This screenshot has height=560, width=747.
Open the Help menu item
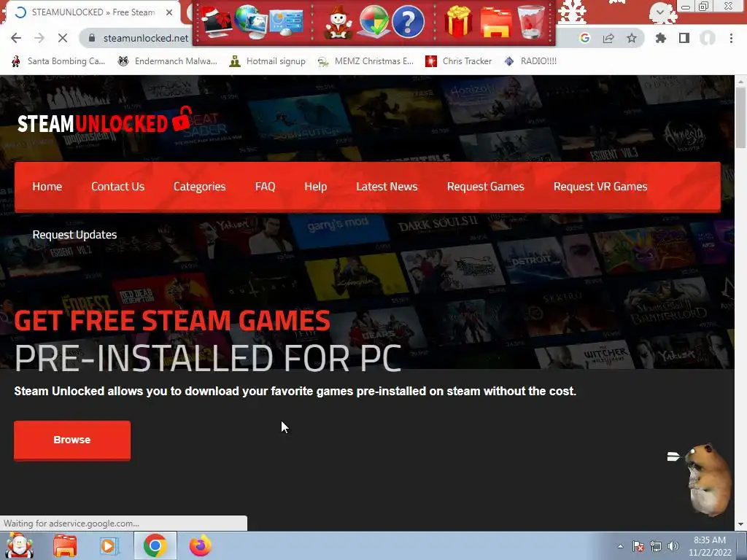[x=315, y=187]
